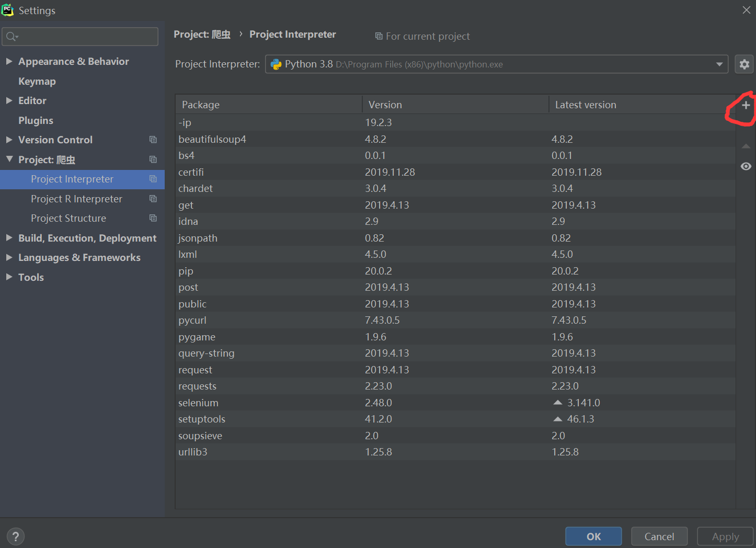This screenshot has width=756, height=548.
Task: Select the certifi package row
Action: pyautogui.click(x=455, y=172)
